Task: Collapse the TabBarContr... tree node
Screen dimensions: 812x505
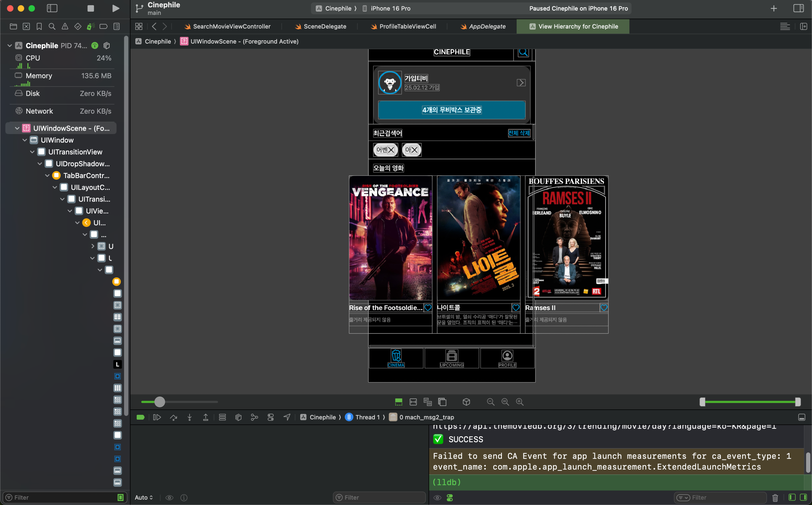Action: pyautogui.click(x=47, y=175)
